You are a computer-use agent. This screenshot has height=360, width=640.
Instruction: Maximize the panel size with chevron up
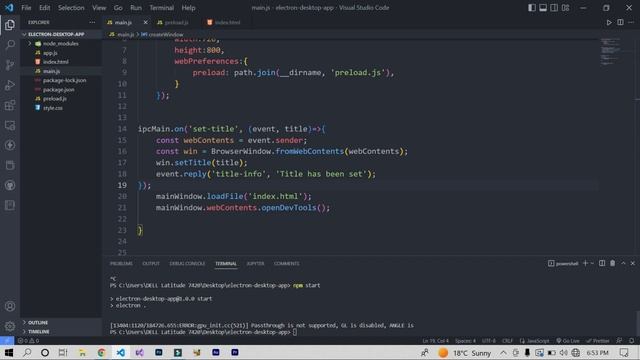623,263
